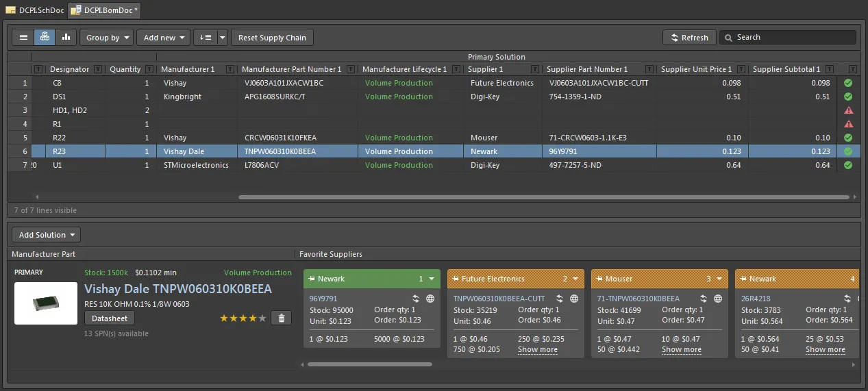Open the Add new dropdown
This screenshot has height=391, width=868.
[163, 38]
